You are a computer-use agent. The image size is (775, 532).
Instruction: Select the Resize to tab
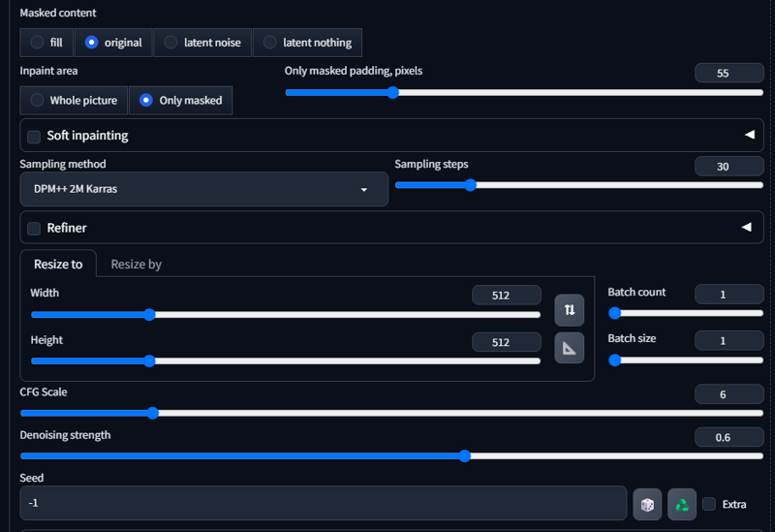click(58, 265)
